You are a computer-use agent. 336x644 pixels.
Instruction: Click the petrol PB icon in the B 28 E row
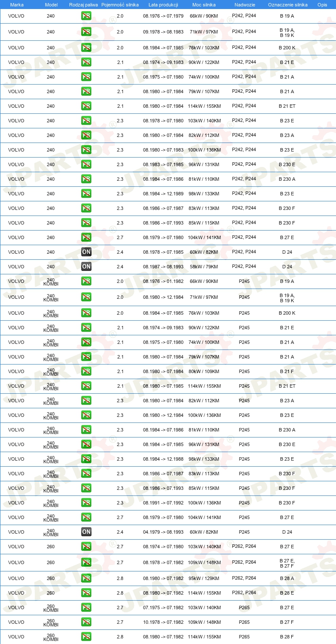[x=86, y=593]
